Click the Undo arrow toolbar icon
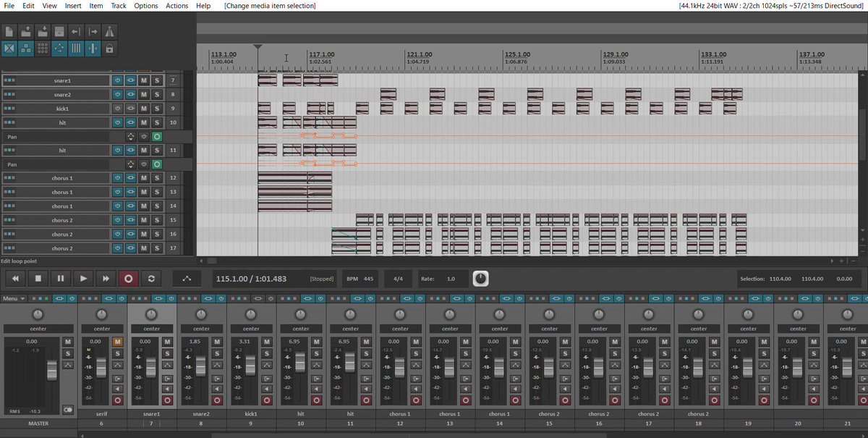 pyautogui.click(x=75, y=32)
